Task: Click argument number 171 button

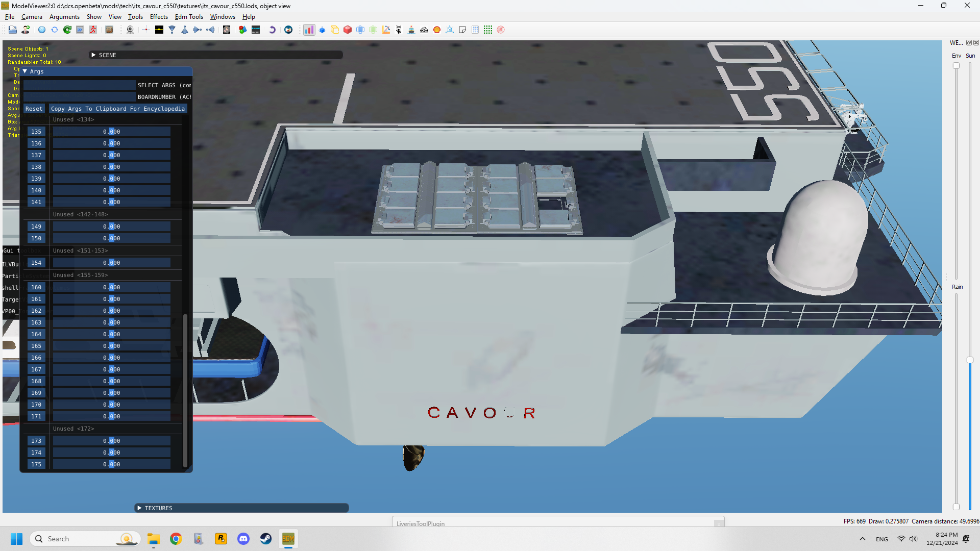Action: 36,416
